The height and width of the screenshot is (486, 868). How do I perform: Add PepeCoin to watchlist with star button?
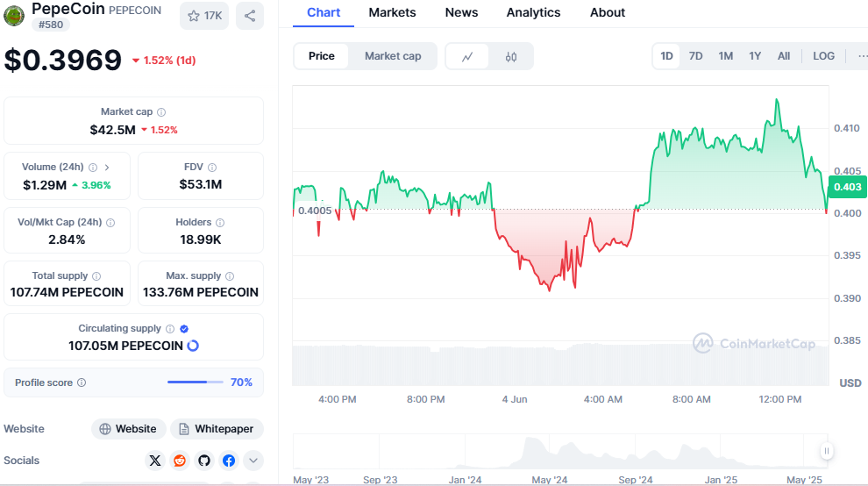pos(204,16)
